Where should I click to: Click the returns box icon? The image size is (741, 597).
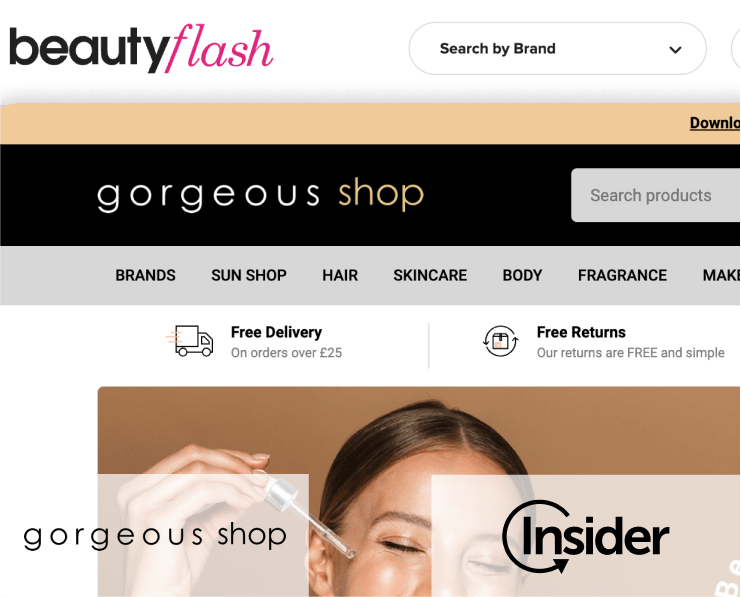500,341
